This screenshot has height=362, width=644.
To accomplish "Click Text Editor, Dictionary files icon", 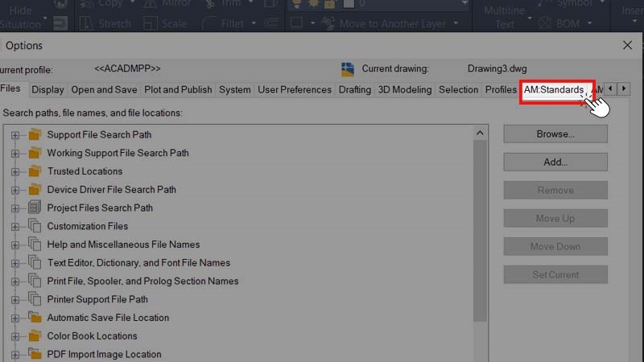I will coord(35,262).
